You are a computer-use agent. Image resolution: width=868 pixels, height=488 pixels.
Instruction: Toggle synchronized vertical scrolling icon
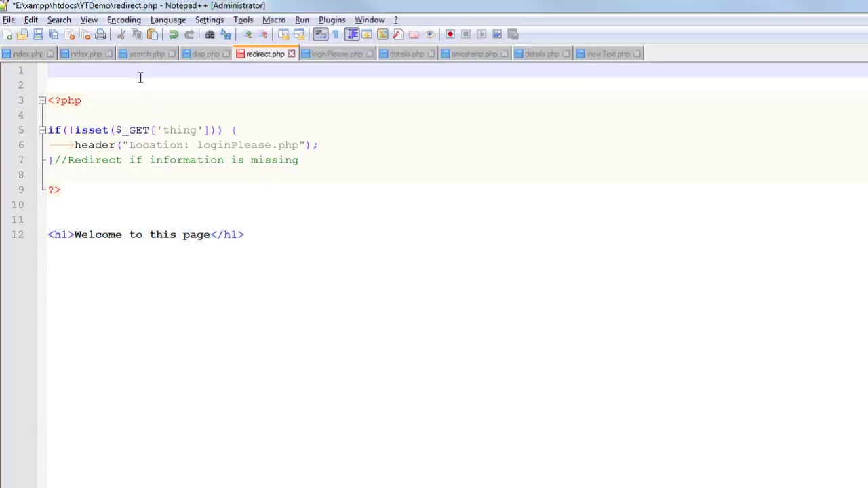point(283,35)
